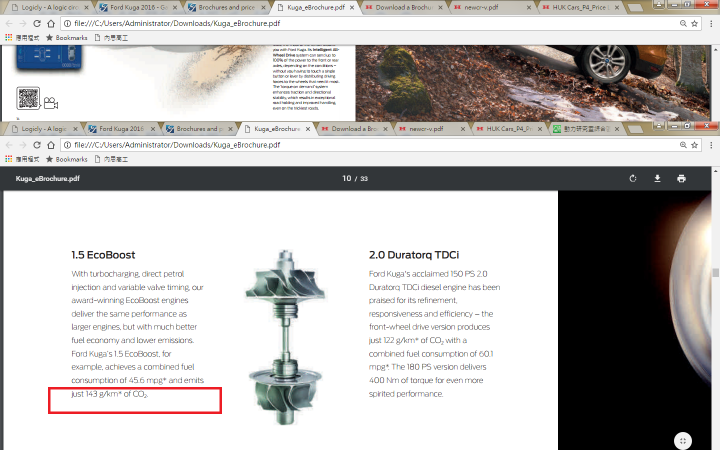Open HUK Cars_P4_Pr tab in lower window

tap(509, 129)
